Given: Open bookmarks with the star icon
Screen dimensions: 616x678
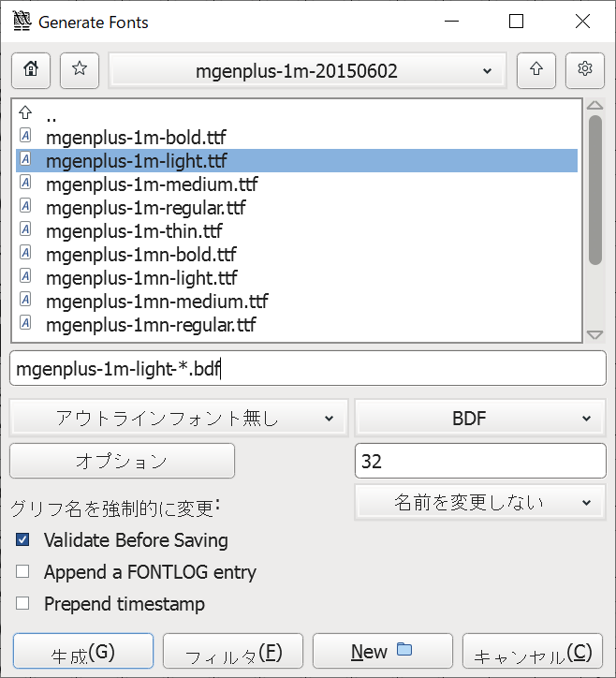Looking at the screenshot, I should pos(80,70).
